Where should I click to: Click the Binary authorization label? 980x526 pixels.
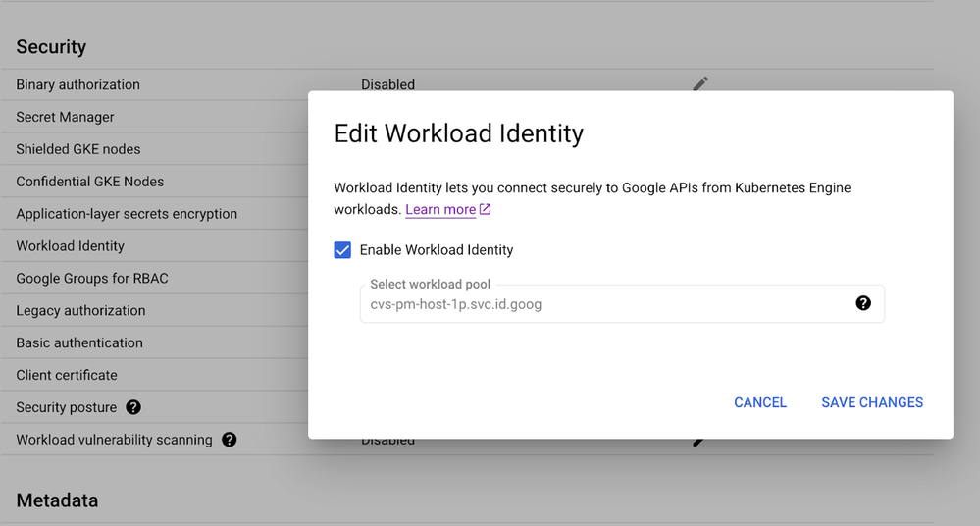[78, 85]
